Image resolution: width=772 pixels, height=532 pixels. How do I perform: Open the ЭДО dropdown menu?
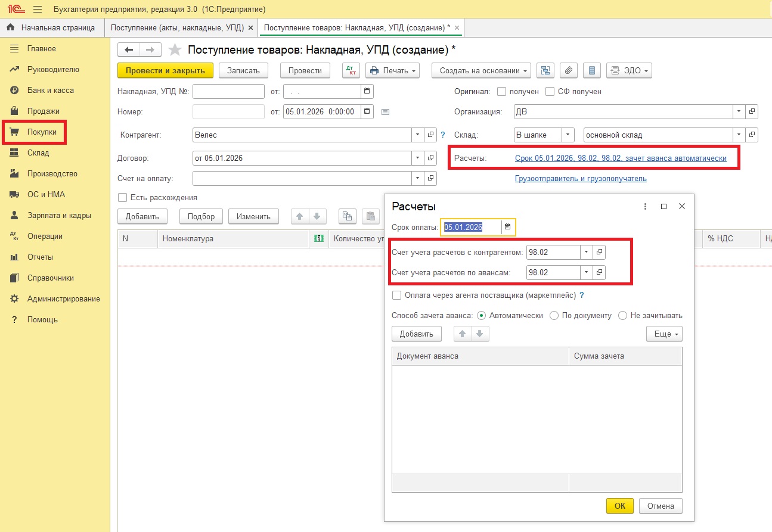point(630,70)
